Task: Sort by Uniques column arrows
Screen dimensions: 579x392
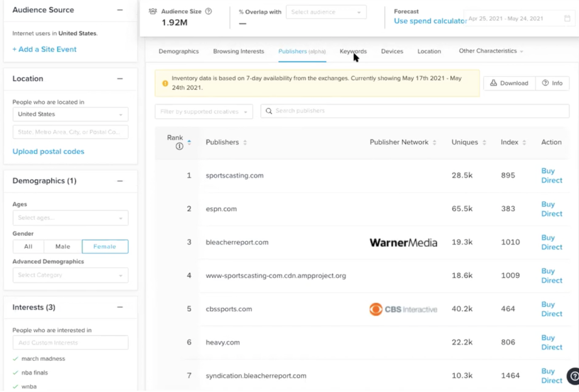Action: [484, 142]
